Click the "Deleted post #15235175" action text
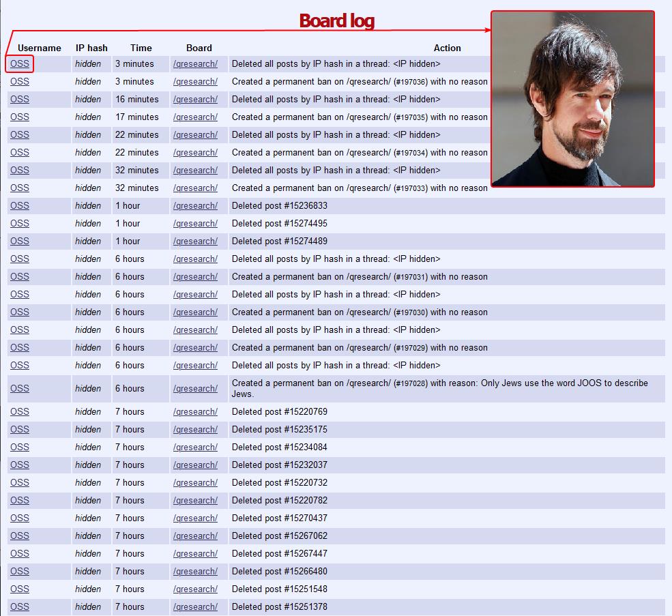The width and height of the screenshot is (672, 616). [280, 429]
